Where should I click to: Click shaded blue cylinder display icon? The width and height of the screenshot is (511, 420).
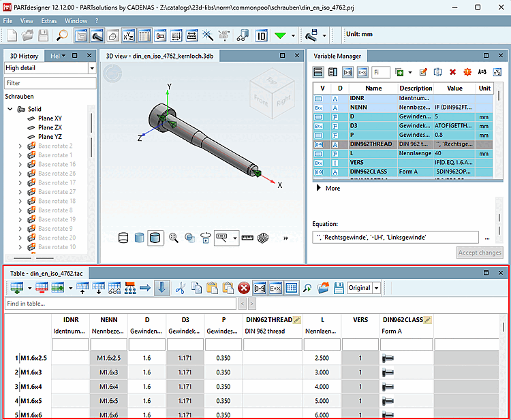(139, 238)
